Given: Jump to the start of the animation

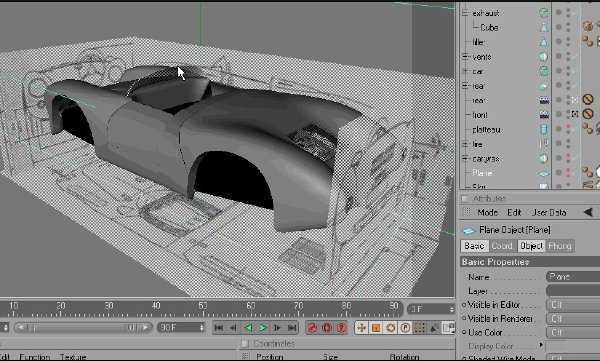Looking at the screenshot, I should tap(219, 328).
